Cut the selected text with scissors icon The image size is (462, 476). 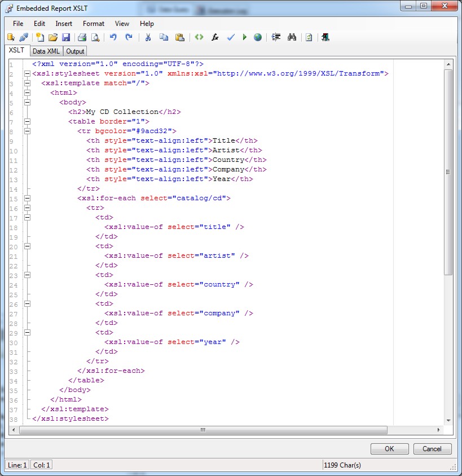point(148,37)
